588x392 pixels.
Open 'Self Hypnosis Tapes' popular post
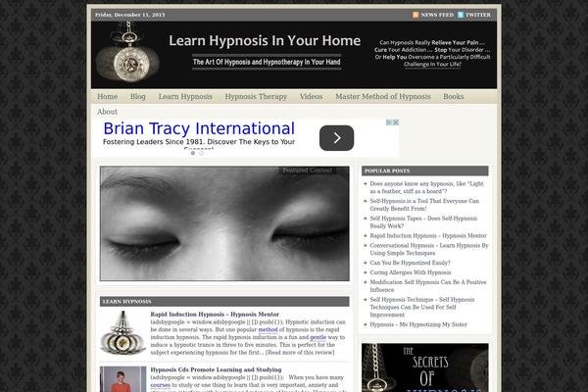coord(423,222)
